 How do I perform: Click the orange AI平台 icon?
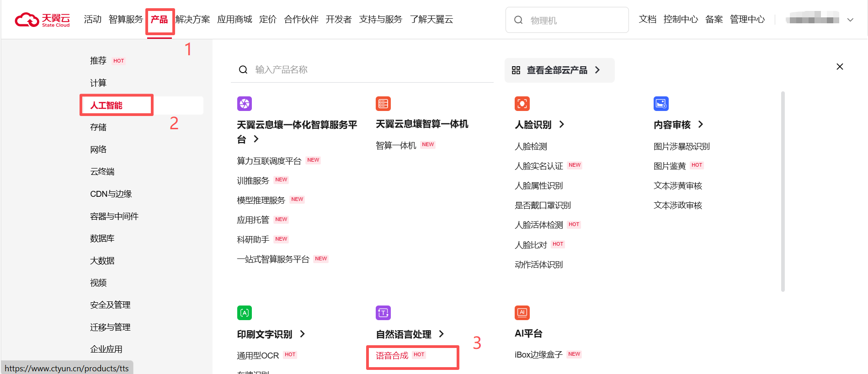[522, 313]
